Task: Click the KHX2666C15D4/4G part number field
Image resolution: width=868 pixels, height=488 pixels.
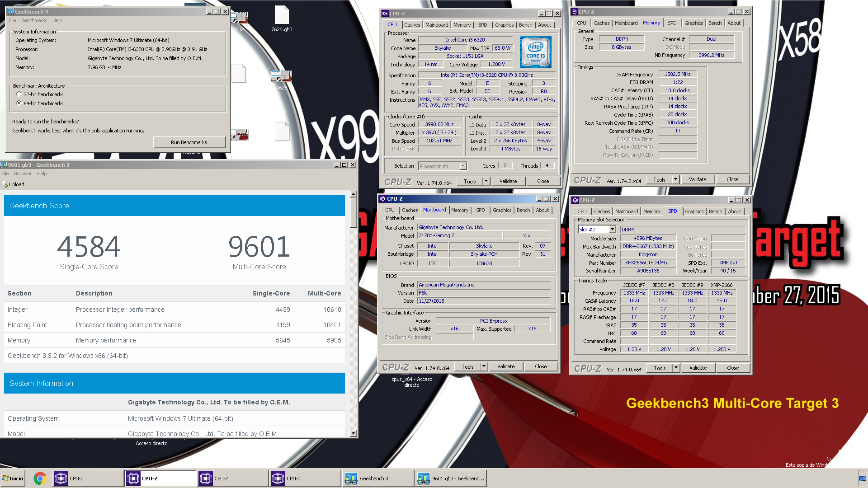Action: pyautogui.click(x=648, y=263)
